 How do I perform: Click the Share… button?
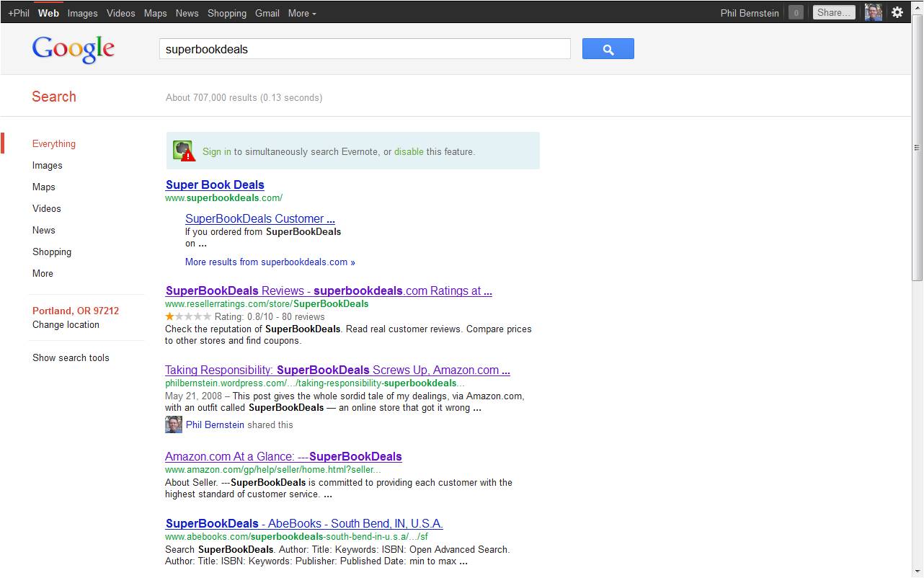tap(834, 12)
